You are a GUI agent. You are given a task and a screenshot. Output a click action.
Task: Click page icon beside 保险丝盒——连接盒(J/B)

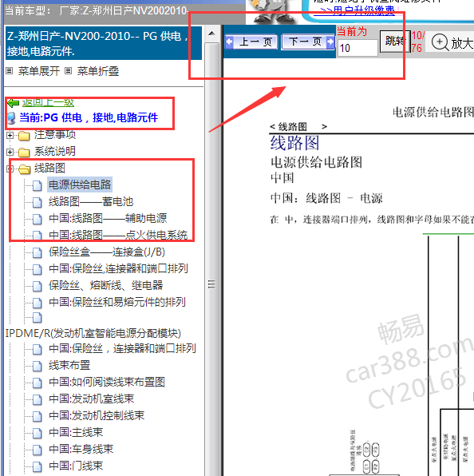[37, 252]
